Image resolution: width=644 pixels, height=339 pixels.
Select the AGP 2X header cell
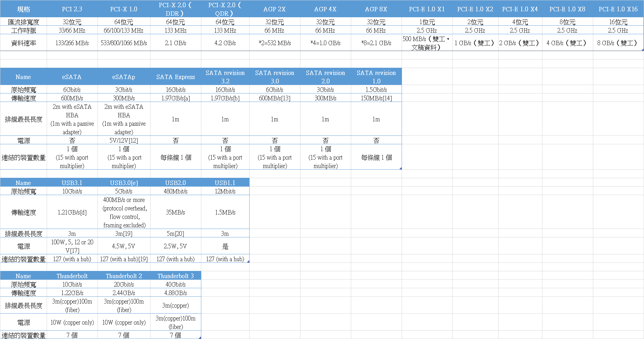tap(275, 9)
